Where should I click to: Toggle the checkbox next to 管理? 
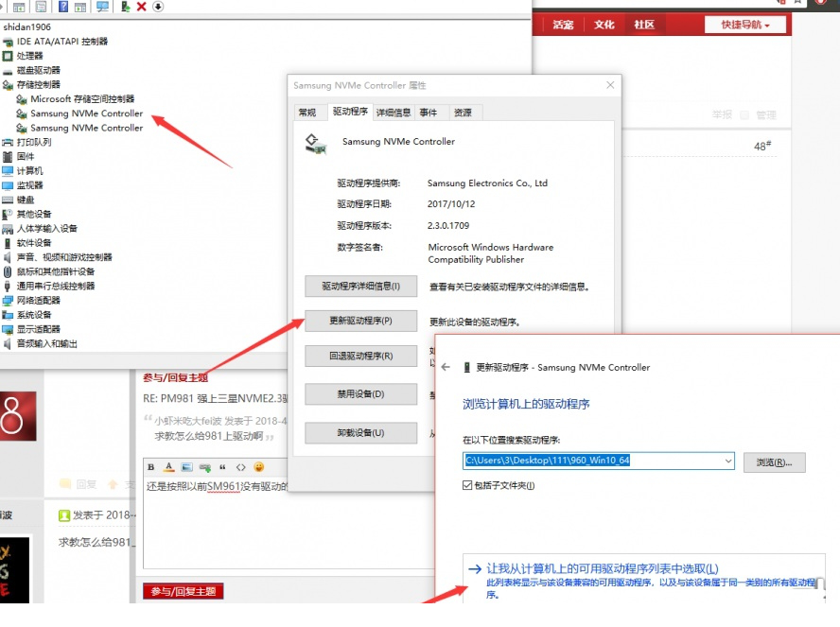pos(744,114)
